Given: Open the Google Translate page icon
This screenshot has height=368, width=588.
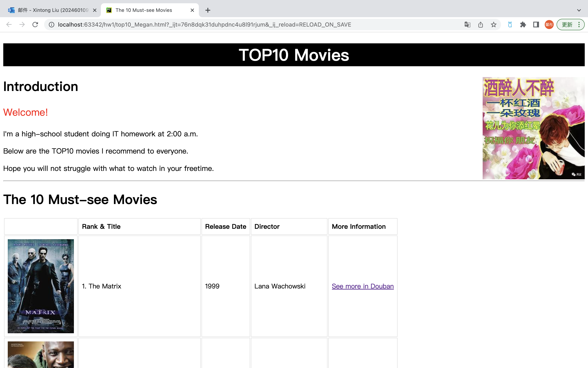Looking at the screenshot, I should [x=468, y=25].
